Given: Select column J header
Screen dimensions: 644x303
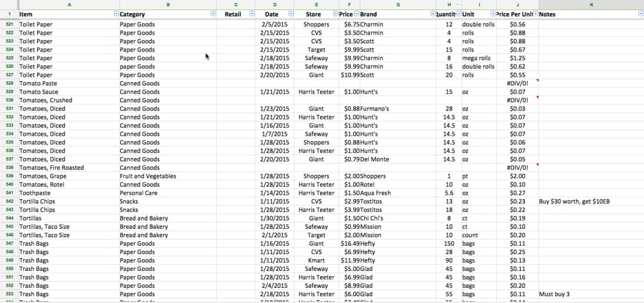Looking at the screenshot, I should pyautogui.click(x=518, y=4).
